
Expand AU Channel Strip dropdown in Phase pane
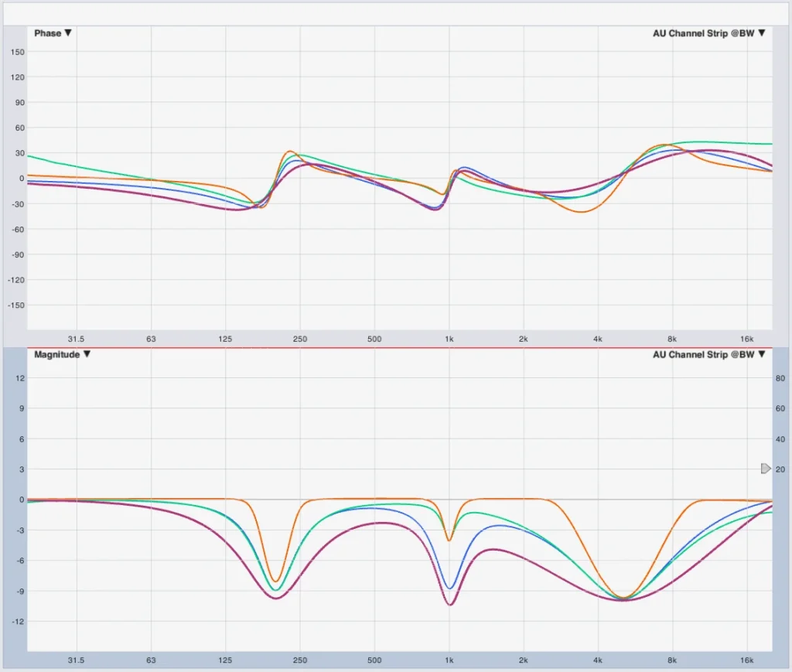[x=709, y=33]
